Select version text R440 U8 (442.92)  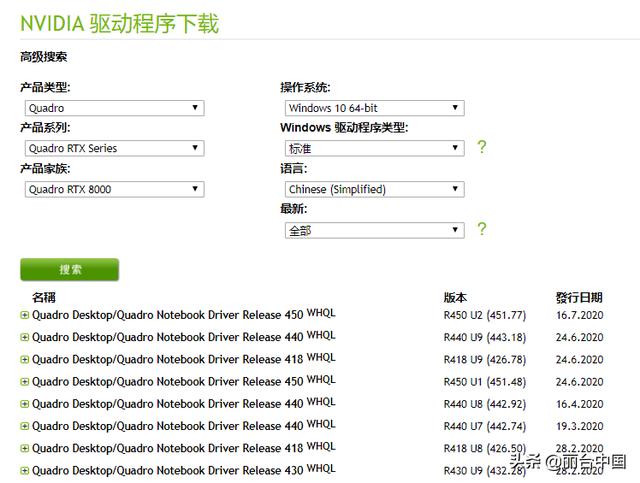click(x=485, y=404)
